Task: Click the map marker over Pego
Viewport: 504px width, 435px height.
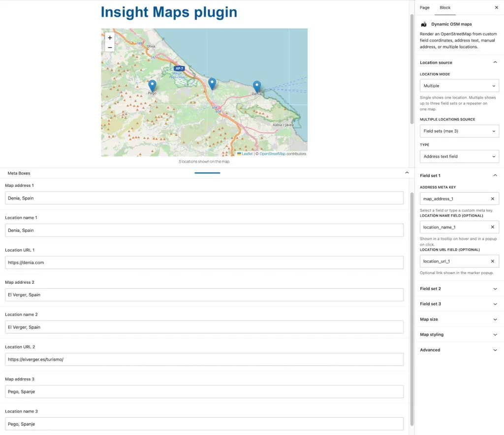Action: [x=152, y=86]
